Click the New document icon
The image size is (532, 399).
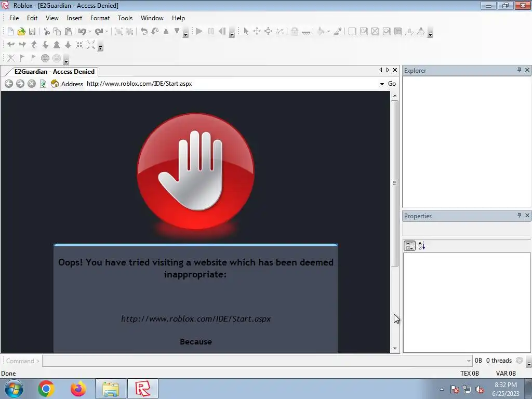10,32
